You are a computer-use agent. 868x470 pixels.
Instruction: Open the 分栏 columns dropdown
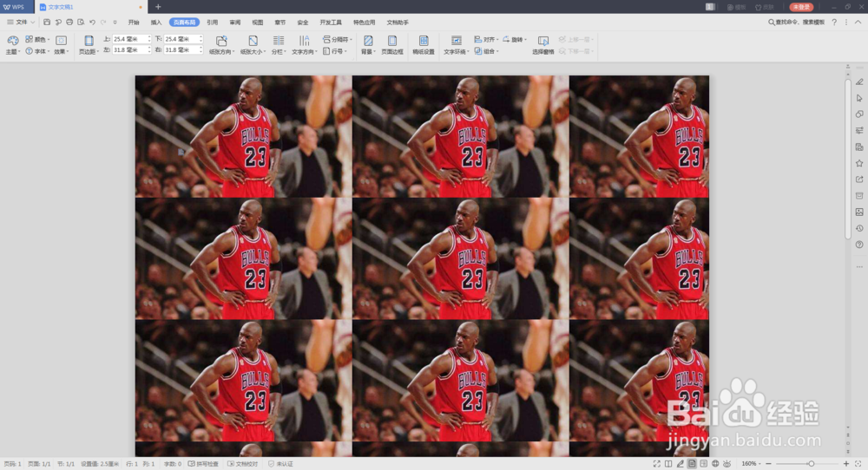click(279, 45)
